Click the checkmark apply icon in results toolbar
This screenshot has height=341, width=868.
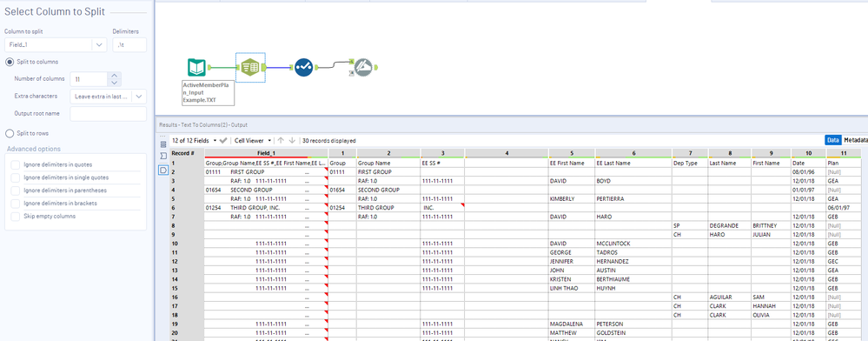tap(223, 141)
